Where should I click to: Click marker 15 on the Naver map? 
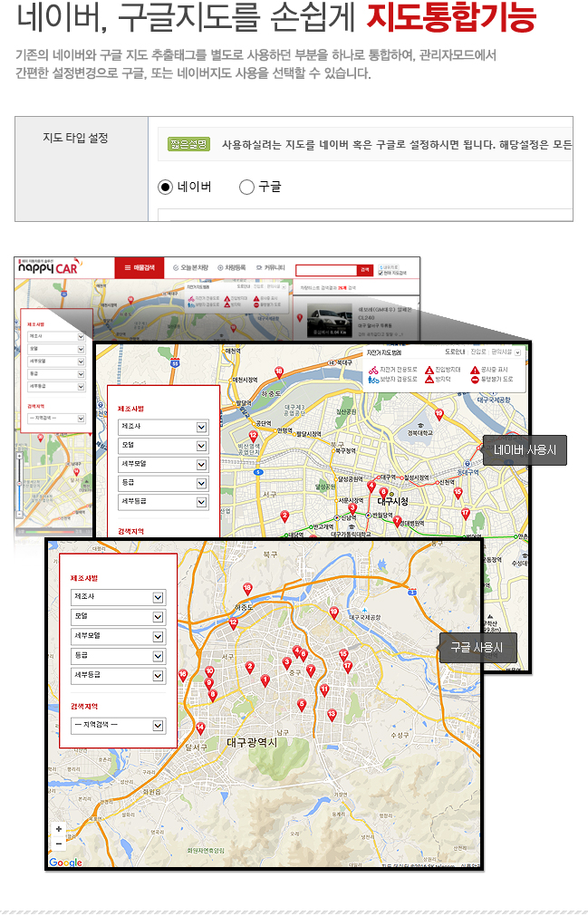point(458,493)
